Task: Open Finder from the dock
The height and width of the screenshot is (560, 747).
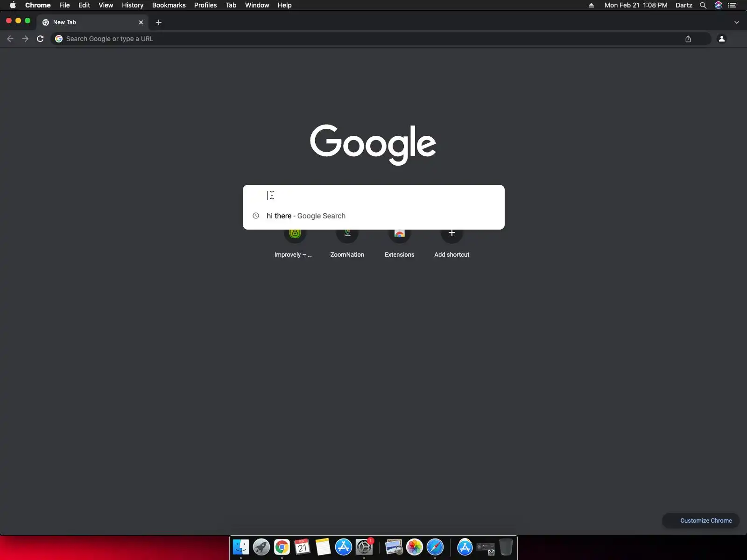Action: pyautogui.click(x=241, y=547)
